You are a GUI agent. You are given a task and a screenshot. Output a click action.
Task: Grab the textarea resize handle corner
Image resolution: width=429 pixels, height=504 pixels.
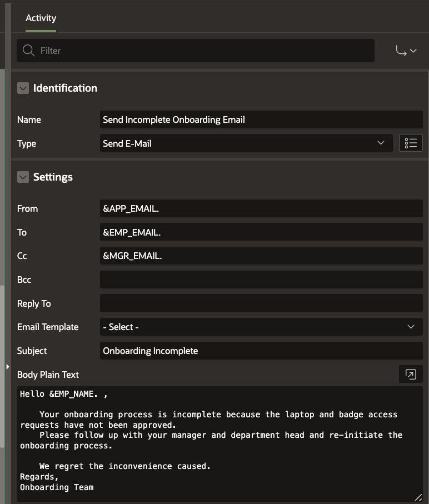(x=418, y=497)
